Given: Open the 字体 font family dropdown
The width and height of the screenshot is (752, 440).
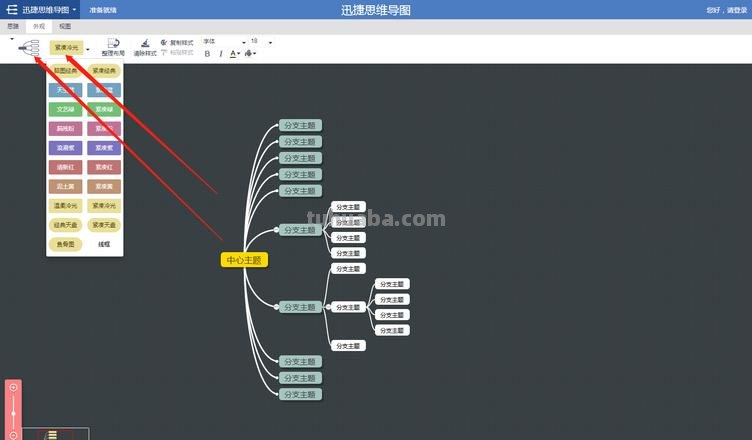Looking at the screenshot, I should (x=222, y=41).
